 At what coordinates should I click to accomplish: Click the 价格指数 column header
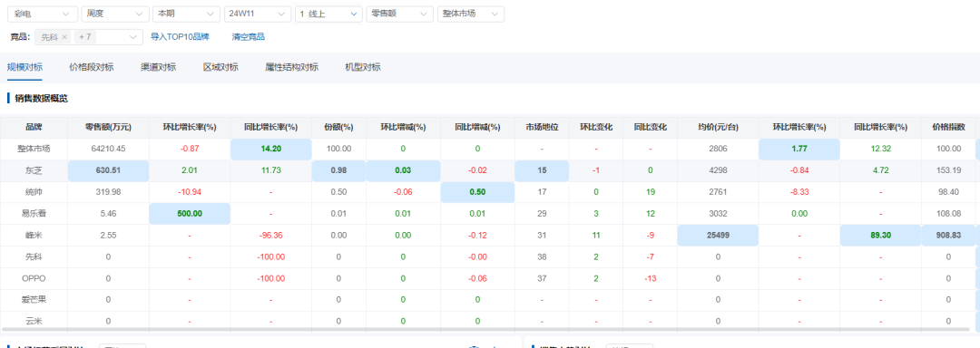coord(948,127)
